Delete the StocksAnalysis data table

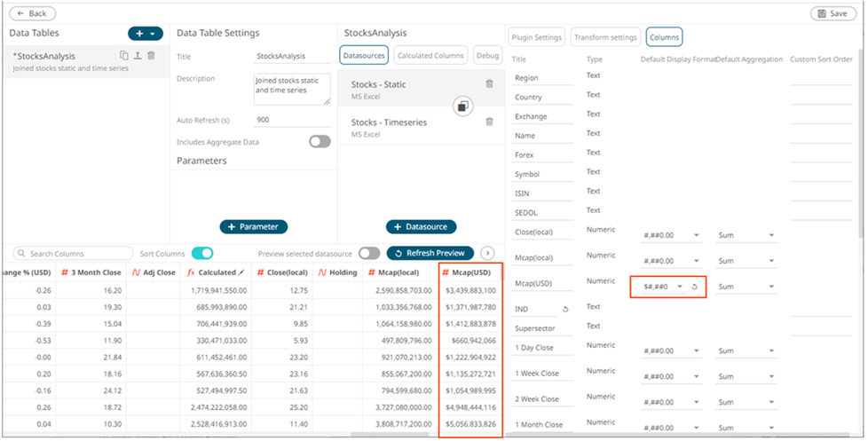[x=151, y=55]
